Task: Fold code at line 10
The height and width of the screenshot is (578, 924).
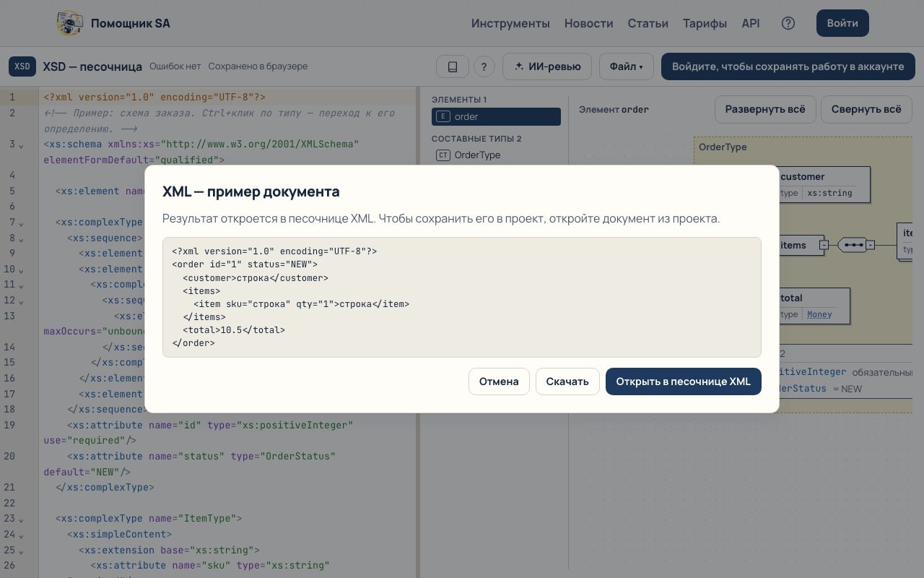Action: [x=21, y=270]
